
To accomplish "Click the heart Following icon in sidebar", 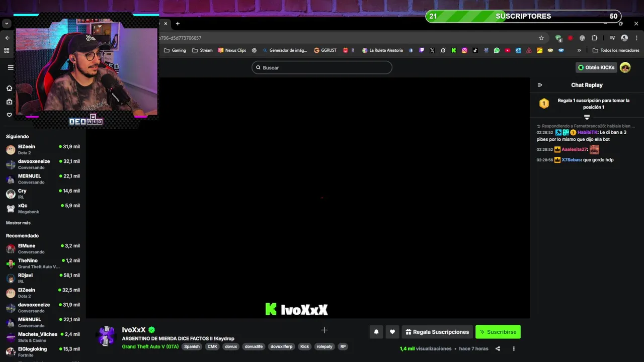I will (9, 115).
